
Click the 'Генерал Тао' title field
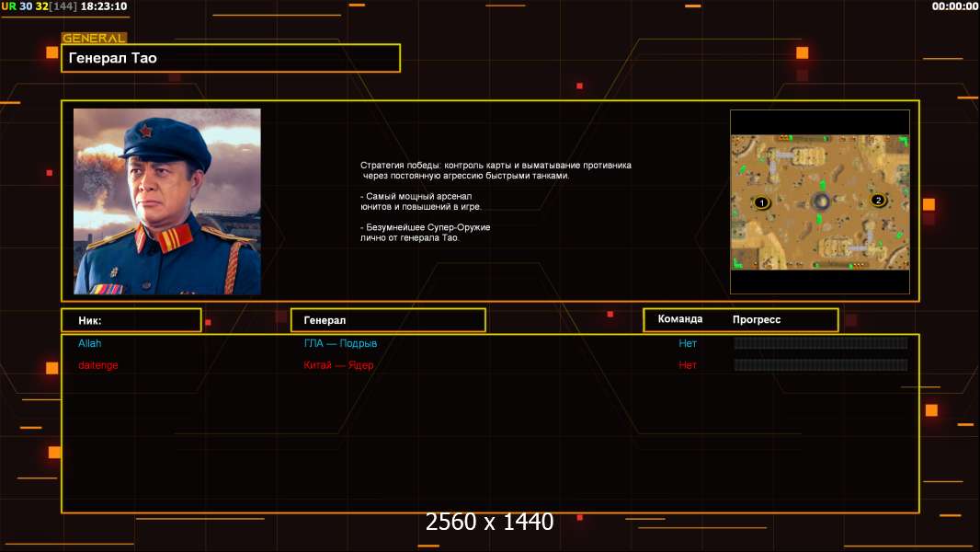[x=231, y=58]
